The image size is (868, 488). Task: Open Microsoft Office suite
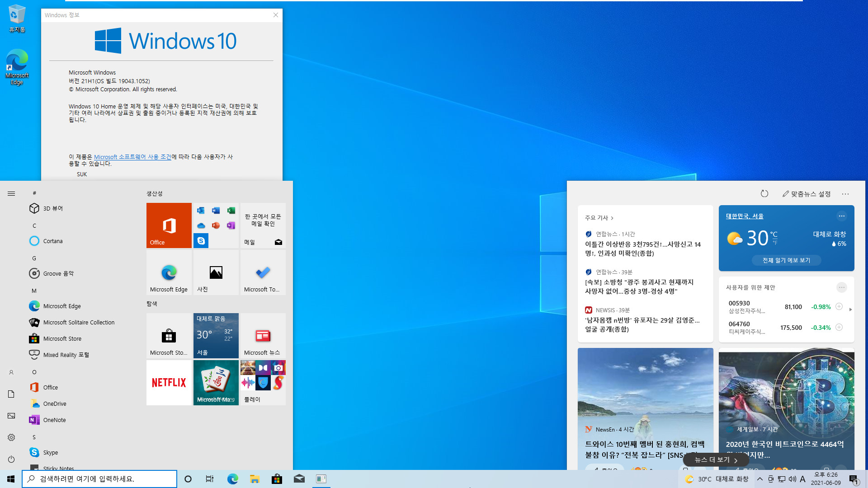click(x=169, y=225)
